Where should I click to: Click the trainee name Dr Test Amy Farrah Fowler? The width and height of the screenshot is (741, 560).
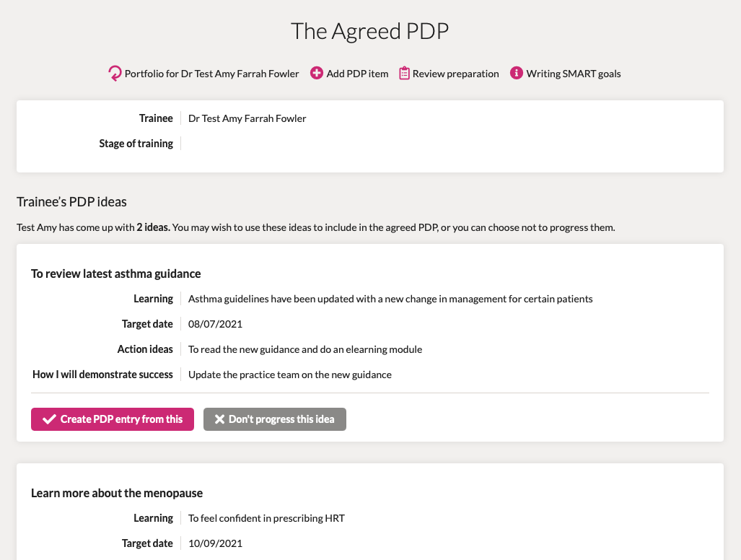coord(247,118)
